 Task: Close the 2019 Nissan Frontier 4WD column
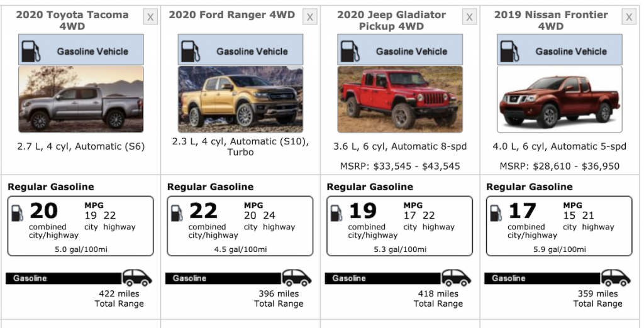[x=629, y=17]
